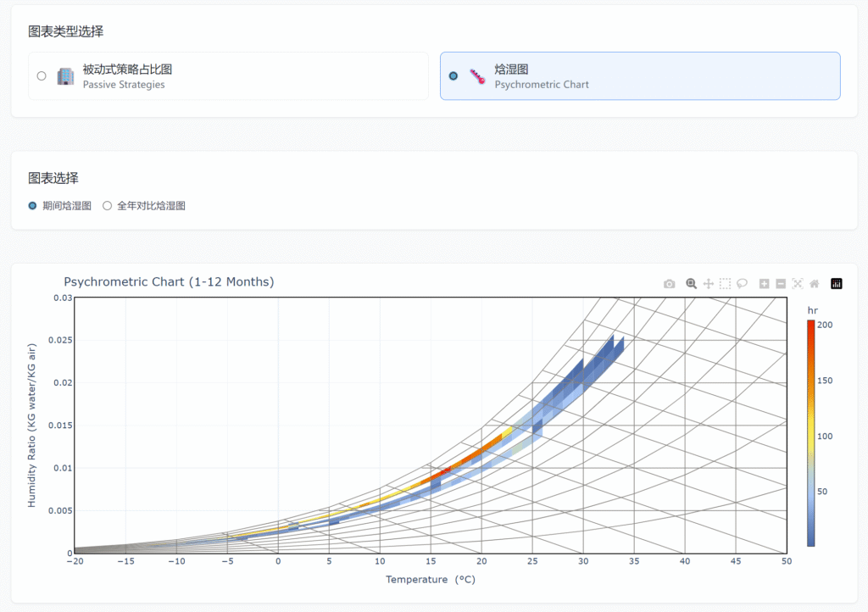This screenshot has width=868, height=612.
Task: Click the red high-hour cell on the chart
Action: click(x=445, y=470)
